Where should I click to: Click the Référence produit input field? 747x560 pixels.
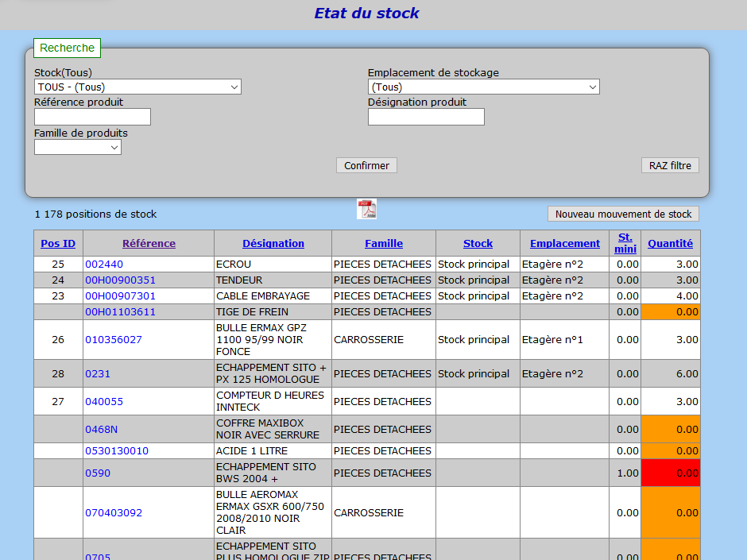tap(92, 118)
